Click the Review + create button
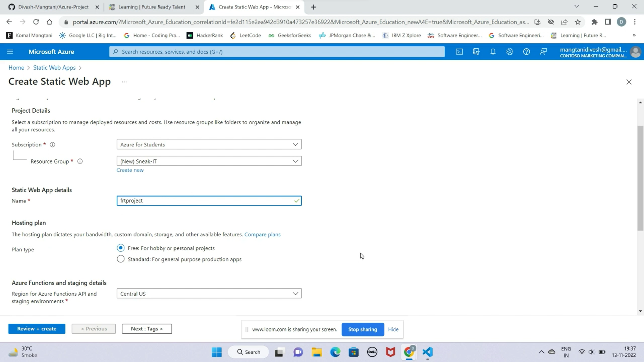This screenshot has height=362, width=644. 37,328
